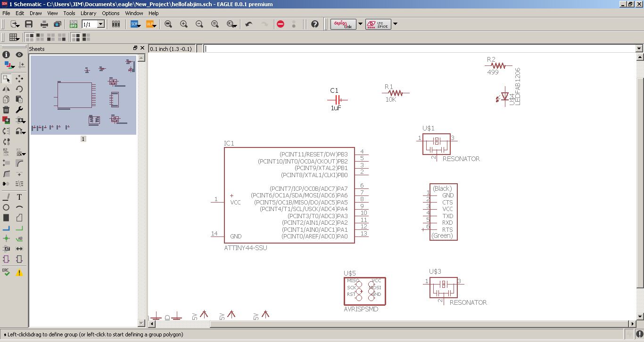Screen dimensions: 644x342
Task: Select the Arc tool
Action: (19, 207)
